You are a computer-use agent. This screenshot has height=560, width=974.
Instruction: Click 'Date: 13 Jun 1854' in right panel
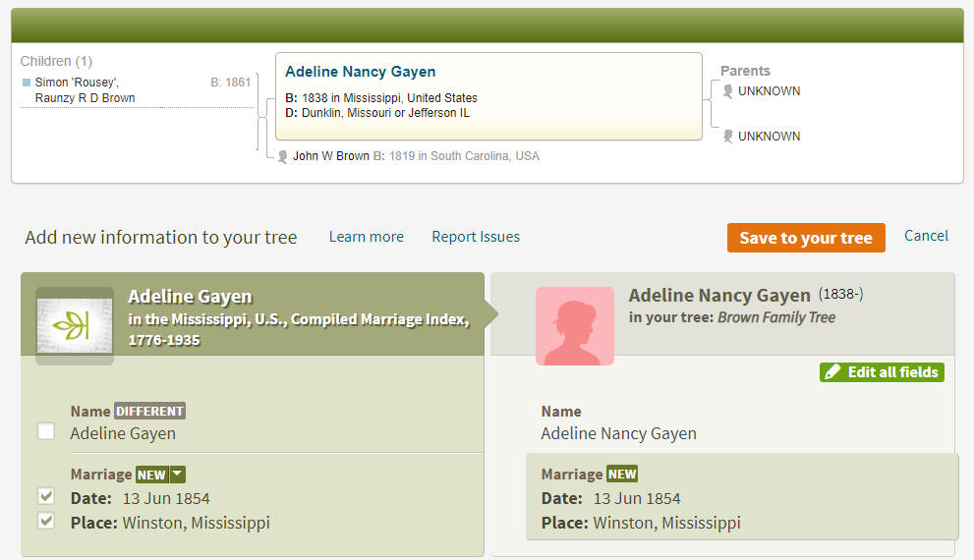click(x=610, y=498)
